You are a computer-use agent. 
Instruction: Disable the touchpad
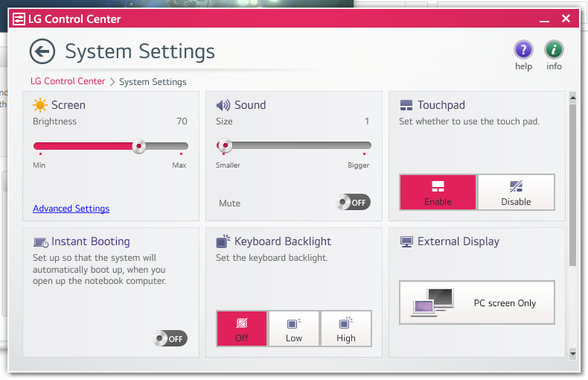click(x=516, y=192)
